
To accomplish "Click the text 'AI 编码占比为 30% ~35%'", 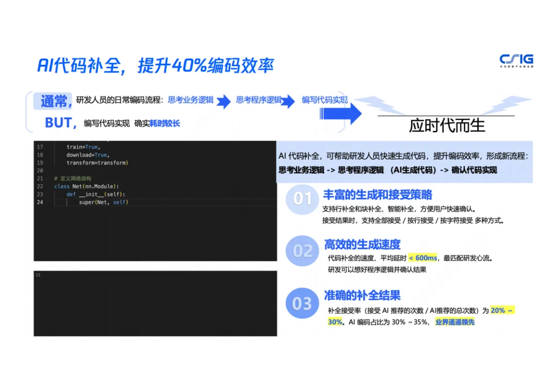I will coord(389,322).
